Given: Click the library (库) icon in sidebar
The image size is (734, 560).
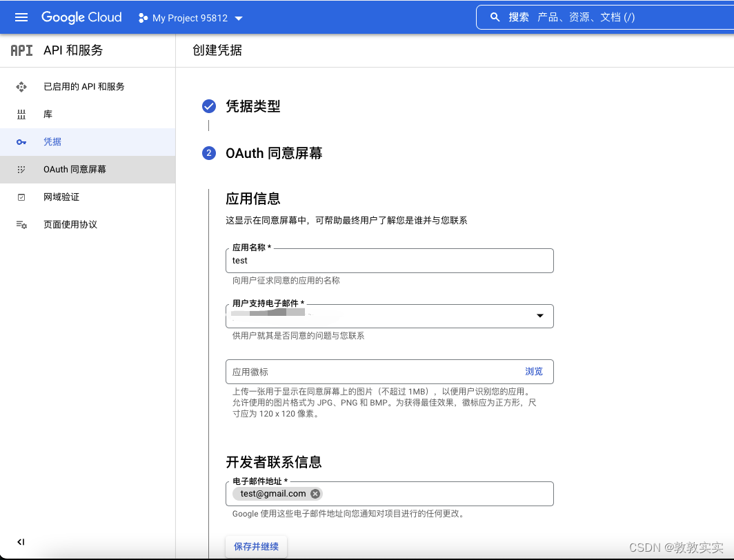Looking at the screenshot, I should click(21, 114).
